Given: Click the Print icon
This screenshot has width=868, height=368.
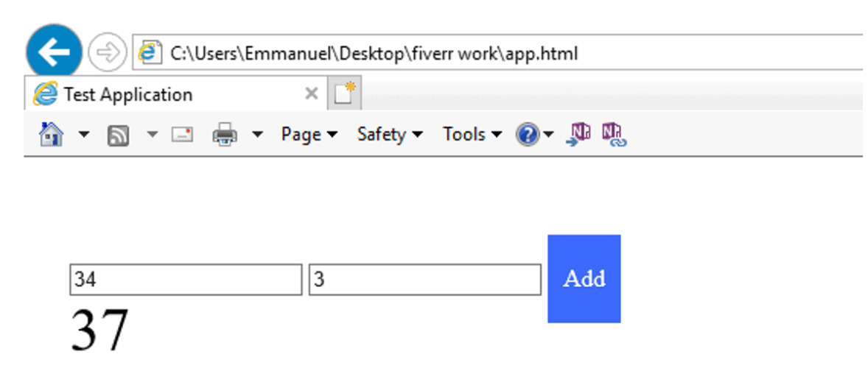Looking at the screenshot, I should click(225, 135).
